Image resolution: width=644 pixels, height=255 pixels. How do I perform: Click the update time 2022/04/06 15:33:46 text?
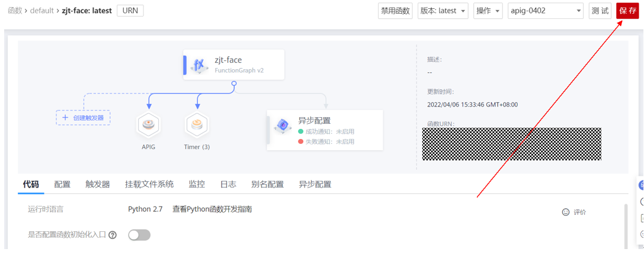click(x=472, y=105)
